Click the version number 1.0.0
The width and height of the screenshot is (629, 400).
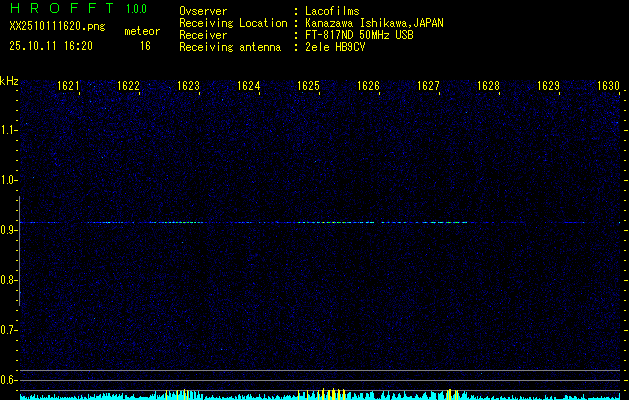coord(138,10)
